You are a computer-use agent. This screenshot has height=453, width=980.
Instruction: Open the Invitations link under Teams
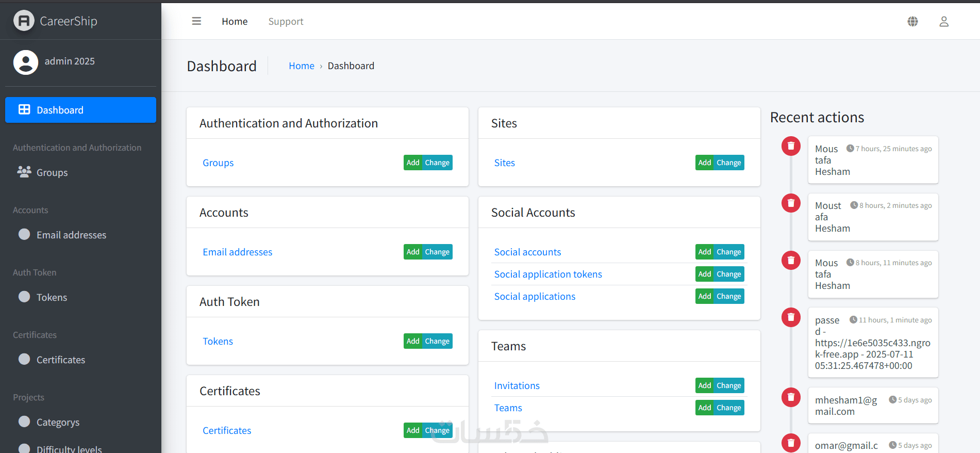[517, 386]
